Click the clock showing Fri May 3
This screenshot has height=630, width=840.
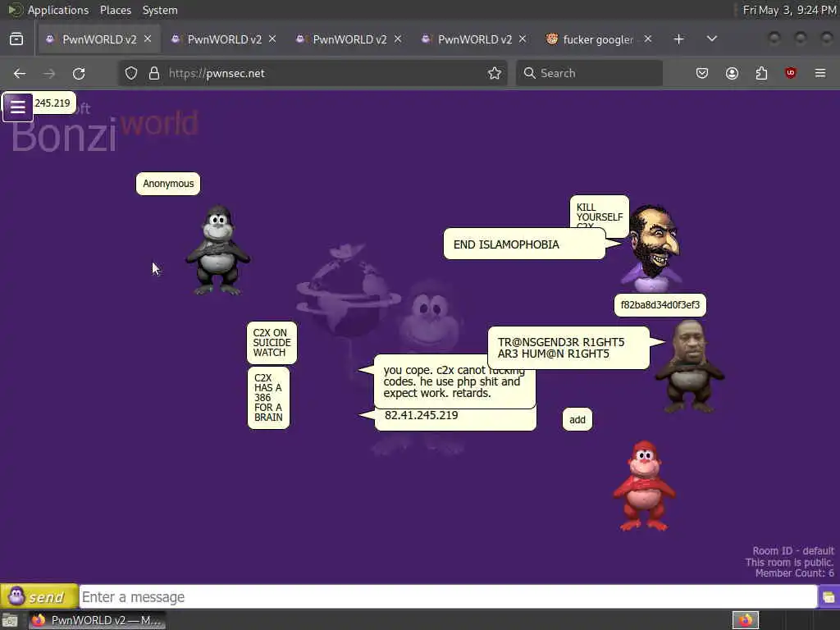point(789,10)
